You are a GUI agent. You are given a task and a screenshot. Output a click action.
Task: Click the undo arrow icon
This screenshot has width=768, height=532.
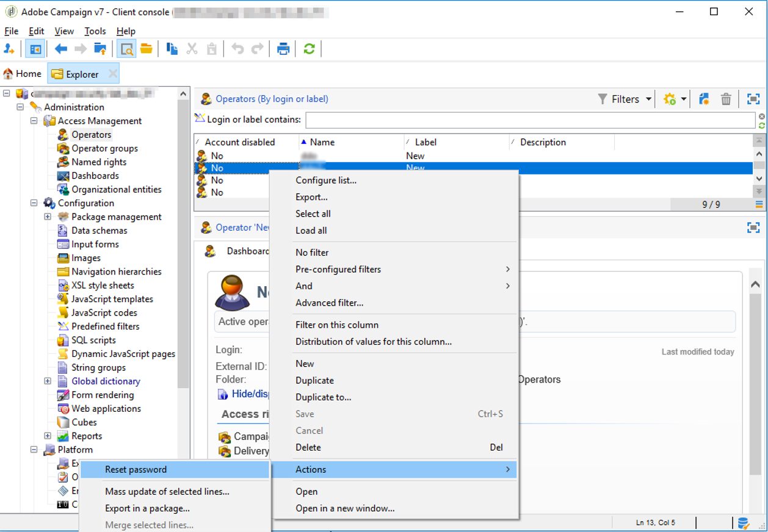pos(237,49)
